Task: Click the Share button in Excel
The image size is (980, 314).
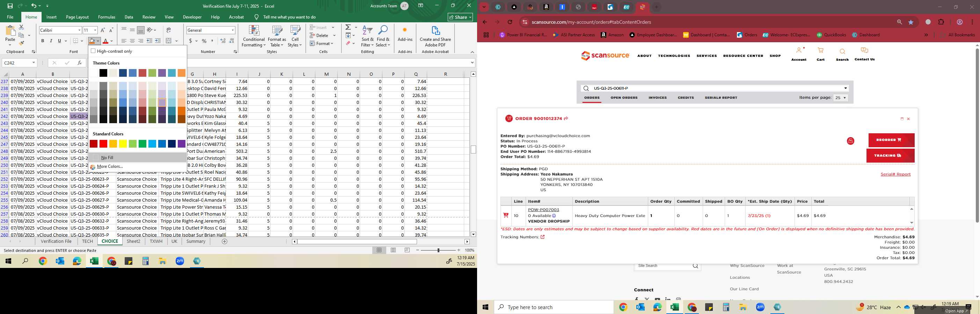Action: [x=460, y=17]
